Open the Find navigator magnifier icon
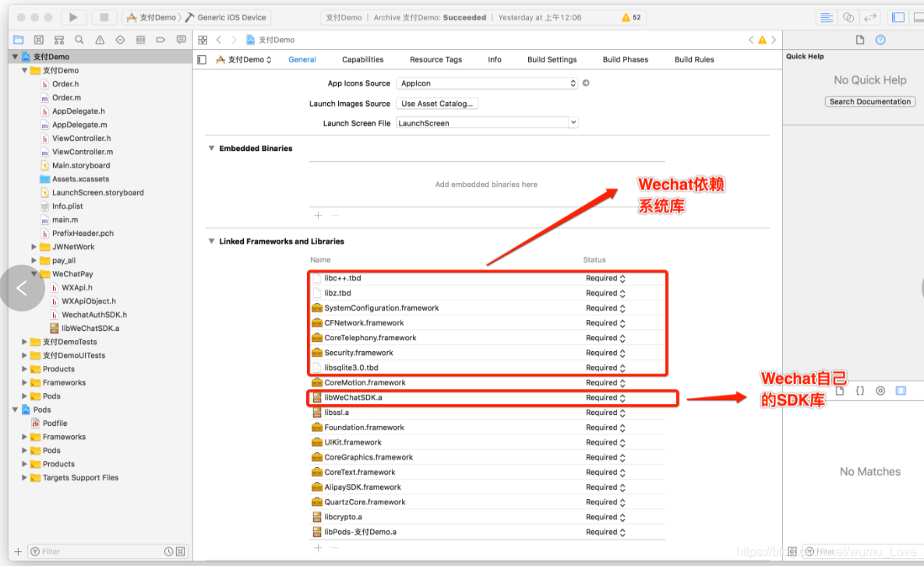Image resolution: width=924 pixels, height=566 pixels. (79, 40)
